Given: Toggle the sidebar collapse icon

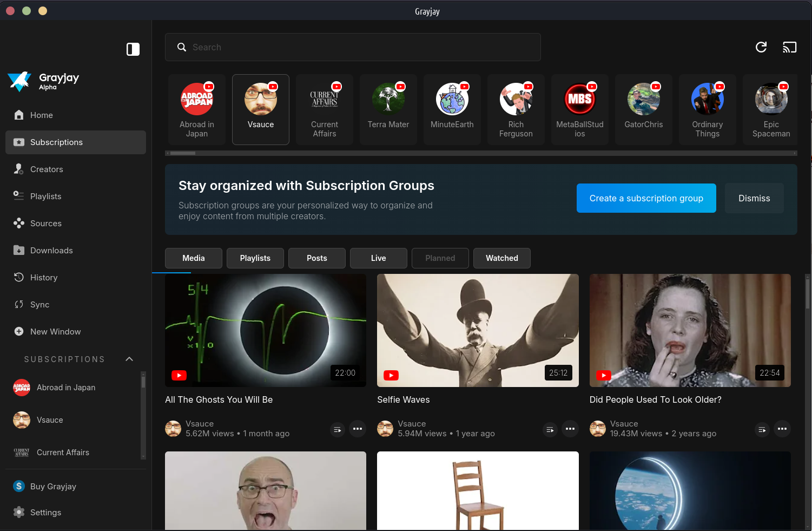Looking at the screenshot, I should pos(133,49).
